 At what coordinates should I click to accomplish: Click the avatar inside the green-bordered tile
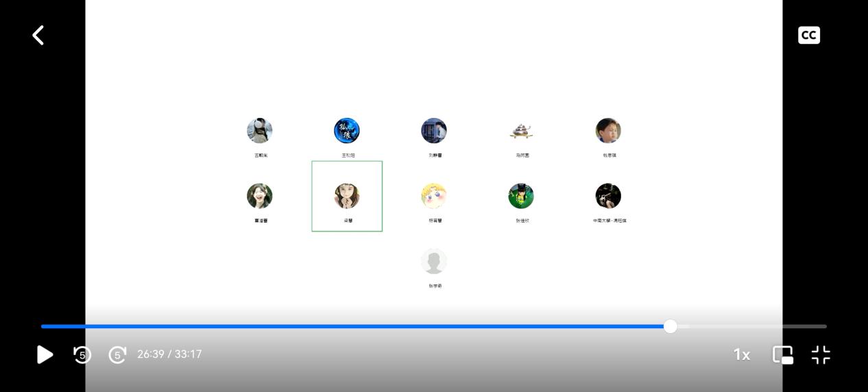(x=347, y=196)
